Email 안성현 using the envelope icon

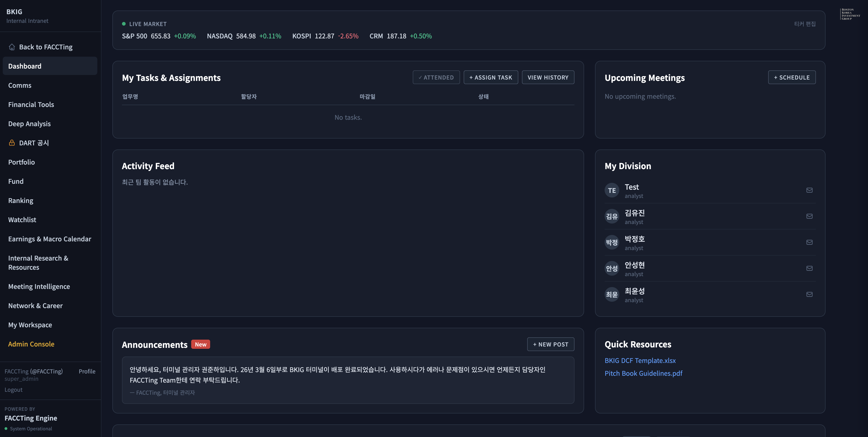(809, 268)
